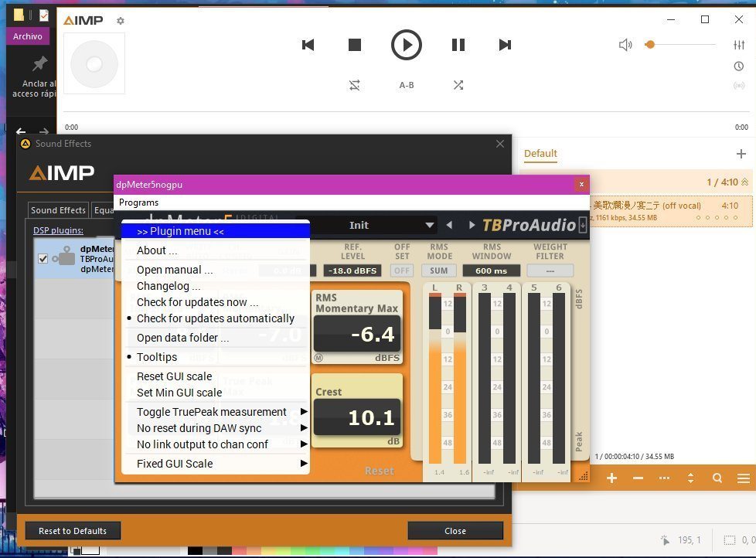Click the TBProAudio menu arrow icon
This screenshot has width=756, height=558.
pos(582,225)
